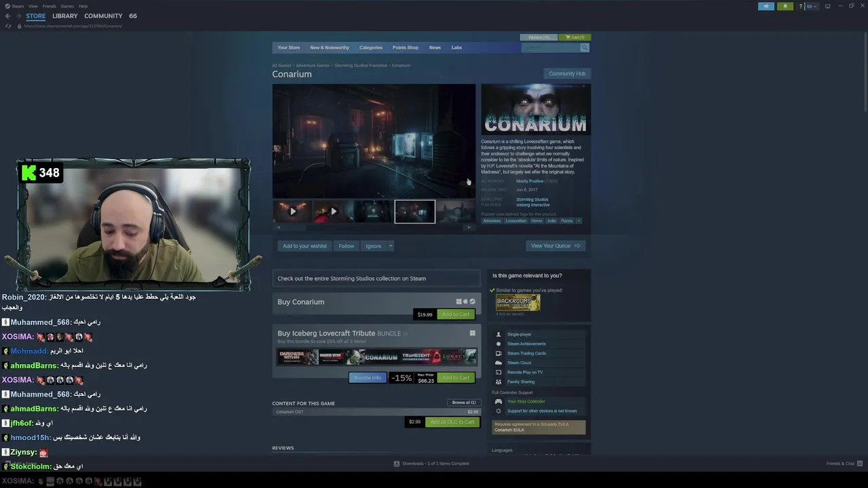This screenshot has height=488, width=868.
Task: Click the Steam Achievements feature icon
Action: click(498, 344)
